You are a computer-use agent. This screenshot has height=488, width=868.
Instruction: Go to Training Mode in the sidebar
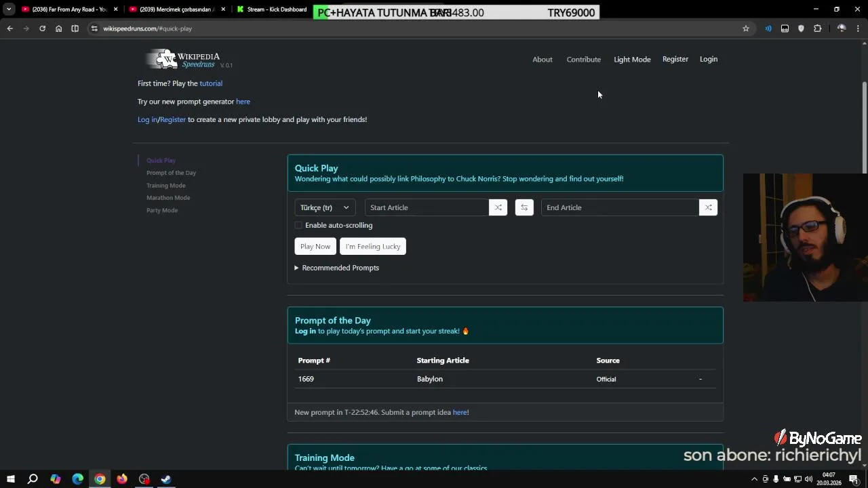click(165, 186)
